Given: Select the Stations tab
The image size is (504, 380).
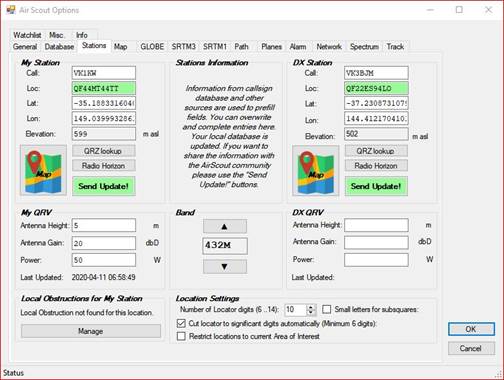Looking at the screenshot, I should coord(94,46).
